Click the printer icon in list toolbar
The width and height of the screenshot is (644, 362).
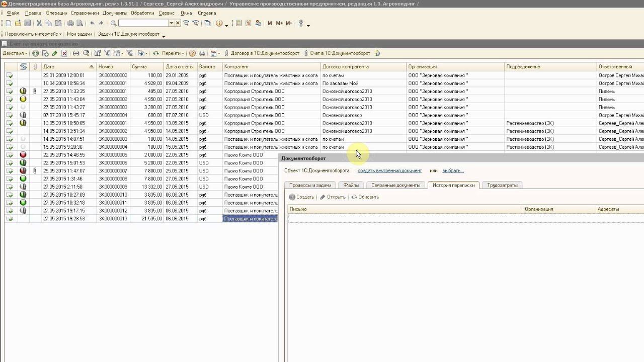point(202,53)
